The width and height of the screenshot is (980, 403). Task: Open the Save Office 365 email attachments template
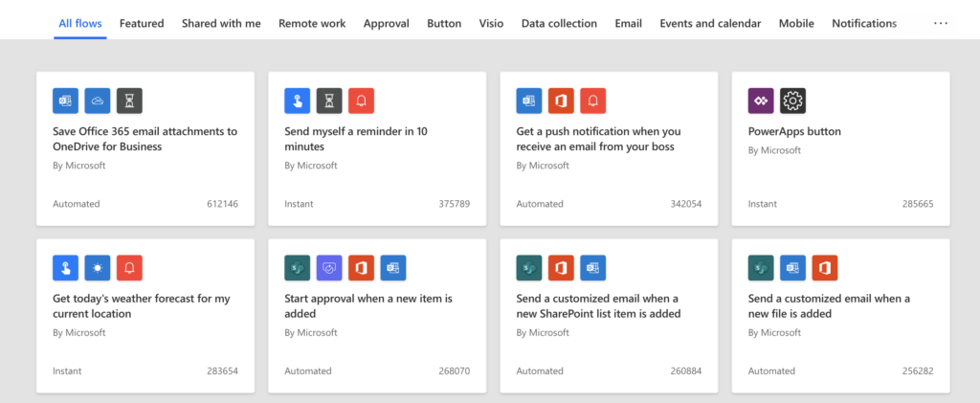tap(145, 139)
